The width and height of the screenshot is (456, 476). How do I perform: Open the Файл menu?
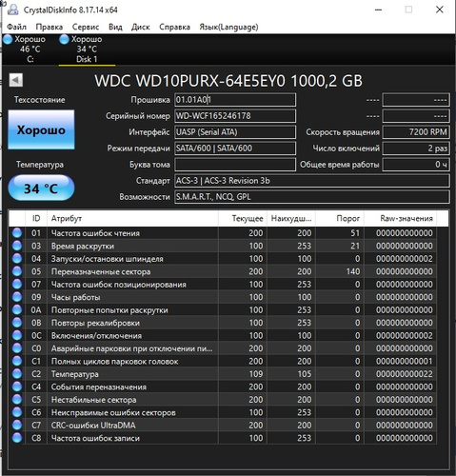coord(17,27)
